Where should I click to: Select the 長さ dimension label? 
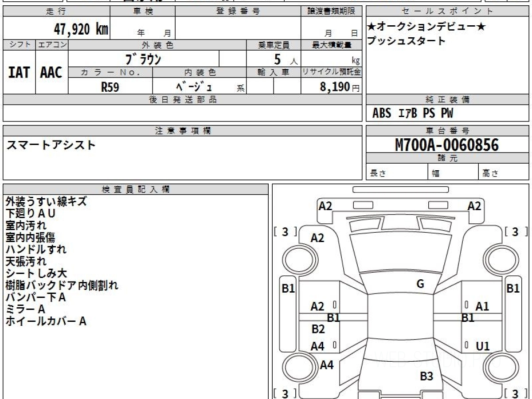click(378, 174)
